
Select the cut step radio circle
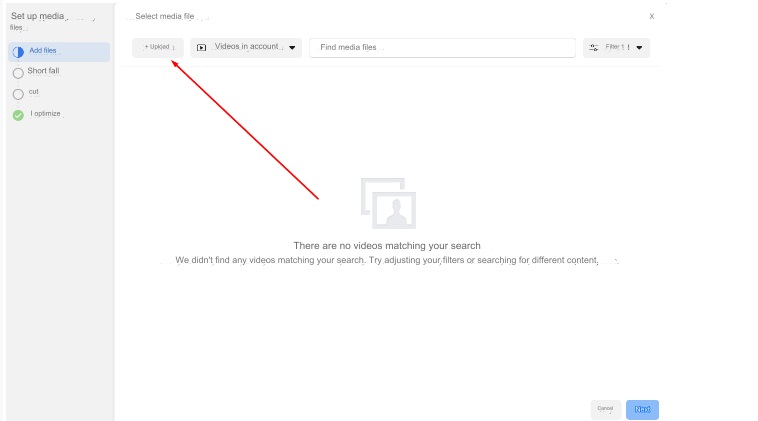point(17,94)
